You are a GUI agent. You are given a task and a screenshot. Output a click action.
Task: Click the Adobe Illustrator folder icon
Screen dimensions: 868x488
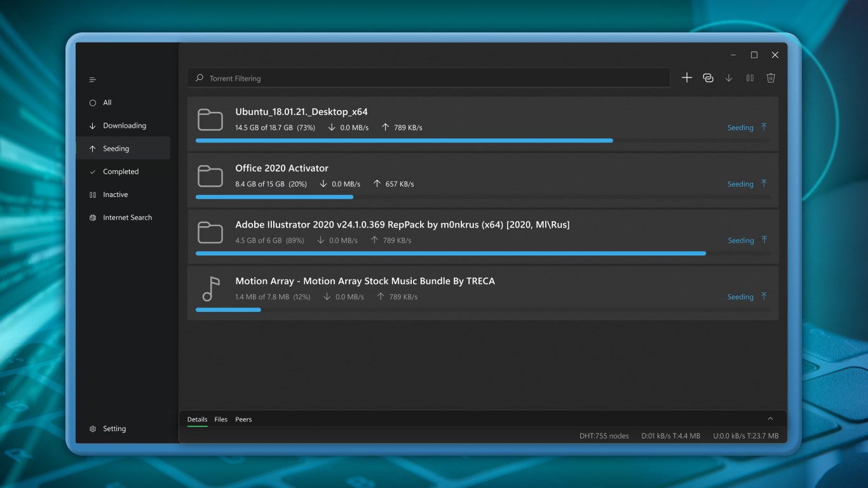[210, 233]
